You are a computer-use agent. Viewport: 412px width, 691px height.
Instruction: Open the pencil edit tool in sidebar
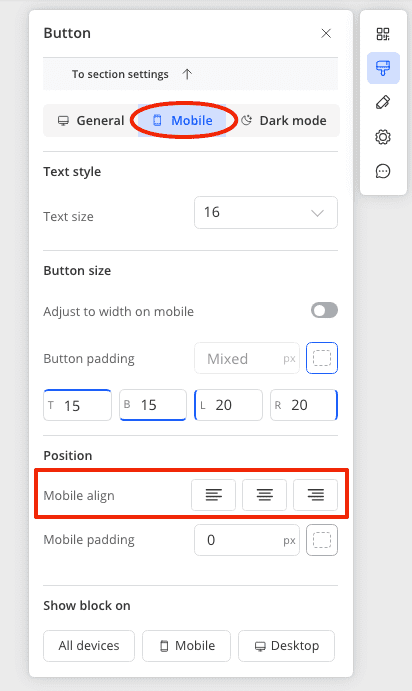[383, 102]
